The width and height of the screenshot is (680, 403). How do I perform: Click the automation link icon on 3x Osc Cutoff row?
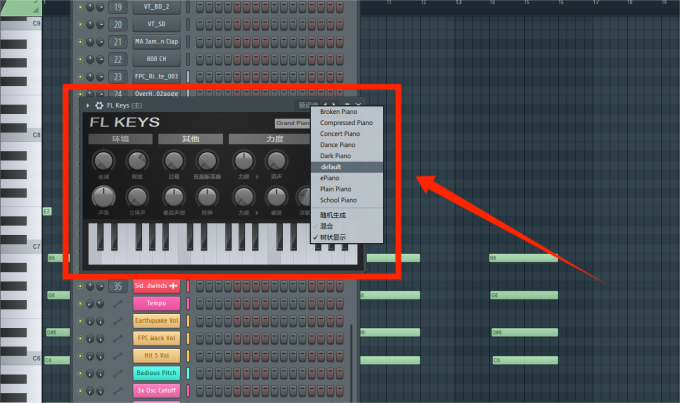118,390
